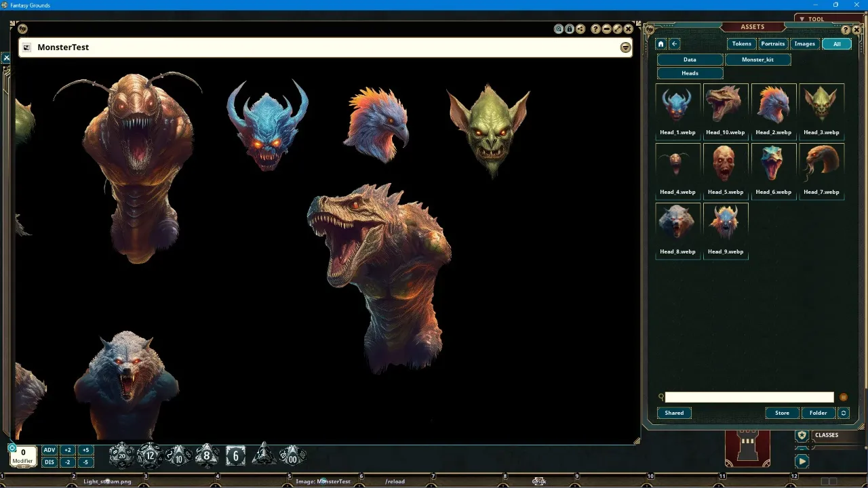Screen dimensions: 868x488
Task: Click the tower chess piece card
Action: 747,448
